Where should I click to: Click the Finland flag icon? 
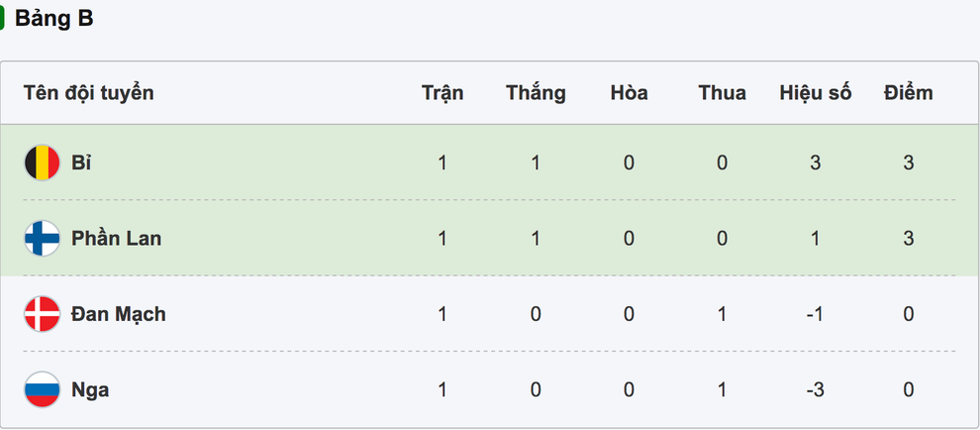pyautogui.click(x=42, y=239)
